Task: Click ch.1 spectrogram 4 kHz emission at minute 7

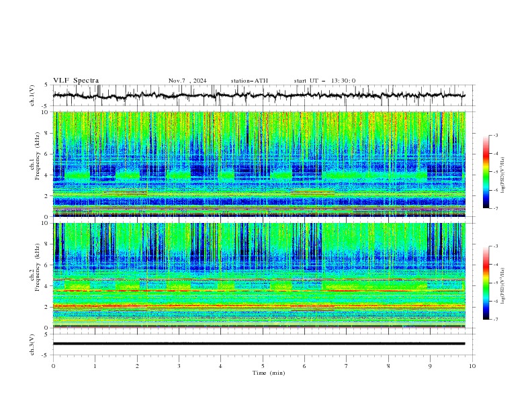Action: (347, 175)
